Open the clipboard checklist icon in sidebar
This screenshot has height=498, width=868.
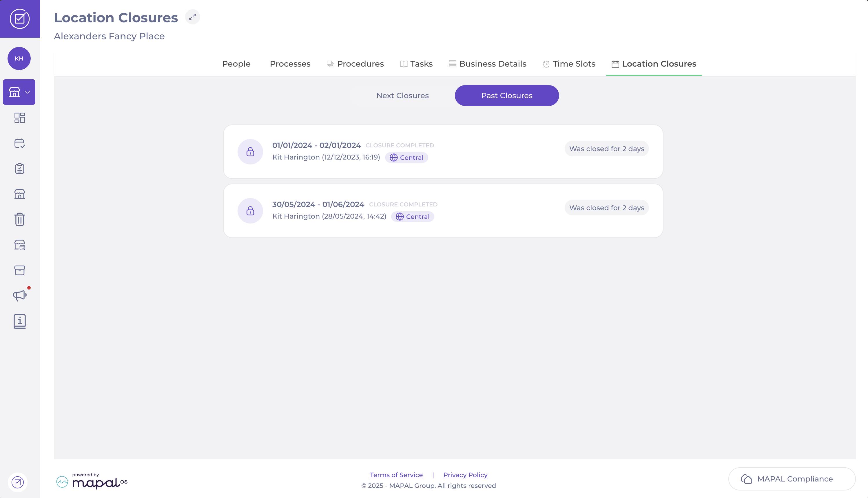pos(20,169)
